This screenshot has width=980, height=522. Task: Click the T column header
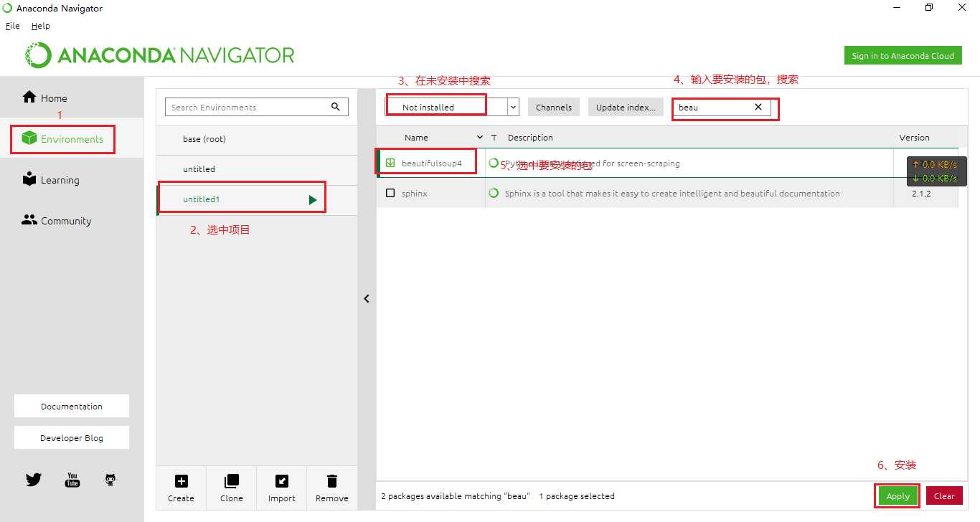(494, 137)
